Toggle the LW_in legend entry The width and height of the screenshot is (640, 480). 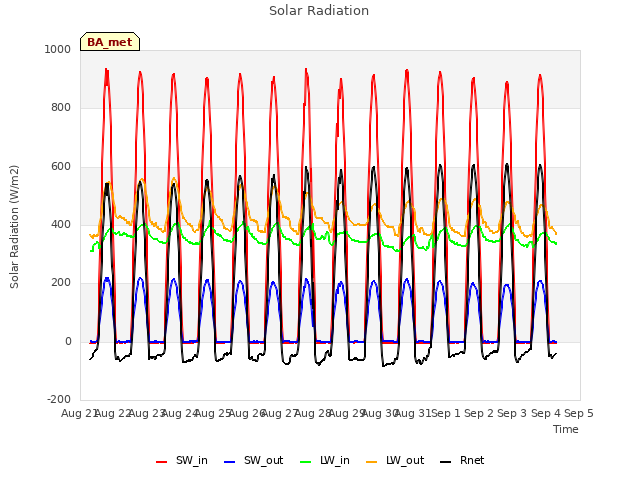click(325, 460)
